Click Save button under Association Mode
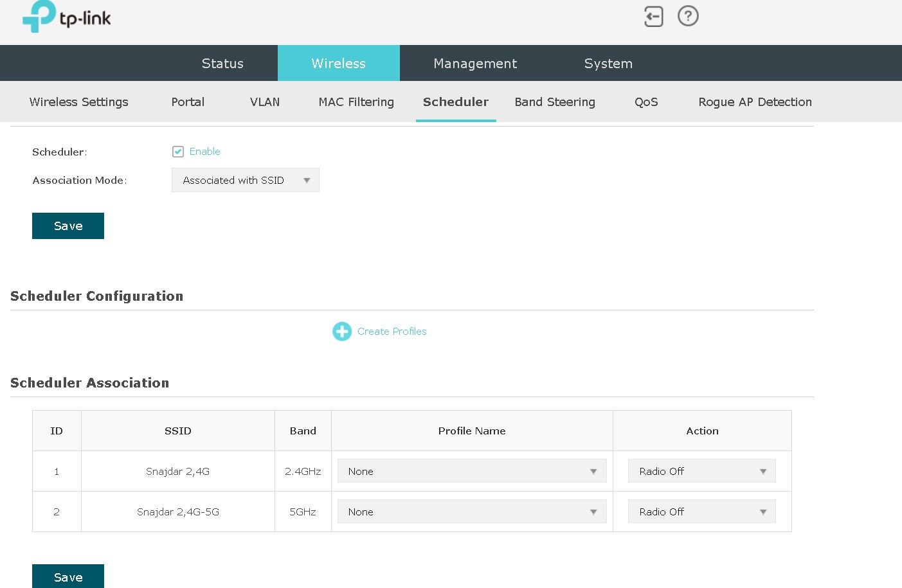The image size is (902, 588). pos(68,226)
